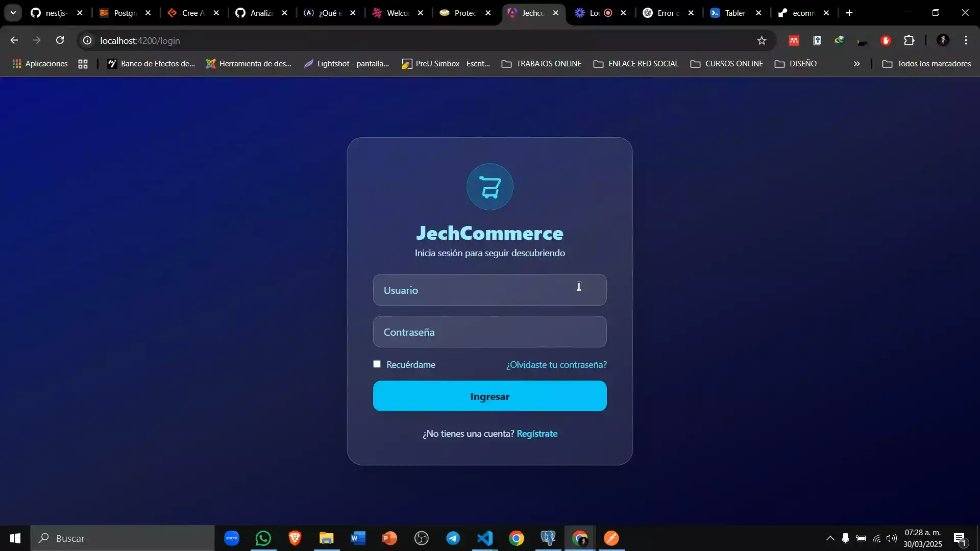Expand the hidden bookmarks overflow arrows

point(856,63)
